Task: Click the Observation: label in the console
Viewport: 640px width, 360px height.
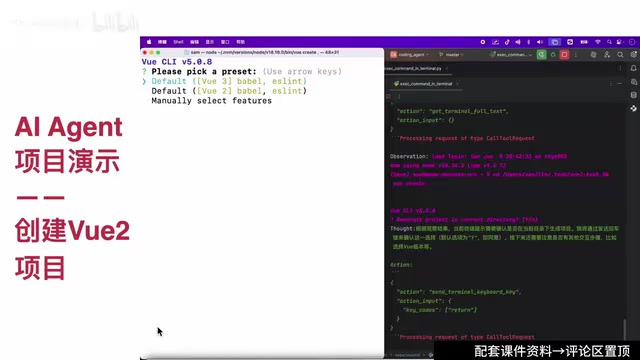Action: tap(409, 156)
